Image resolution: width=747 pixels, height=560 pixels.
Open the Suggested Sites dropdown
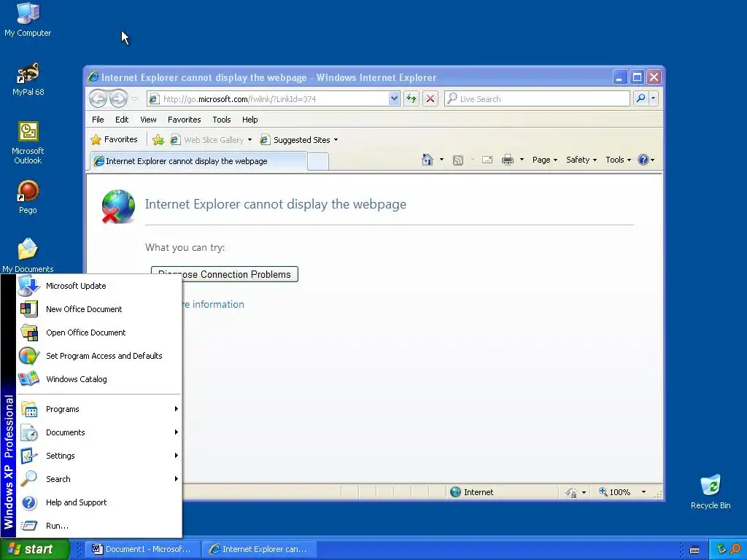336,140
